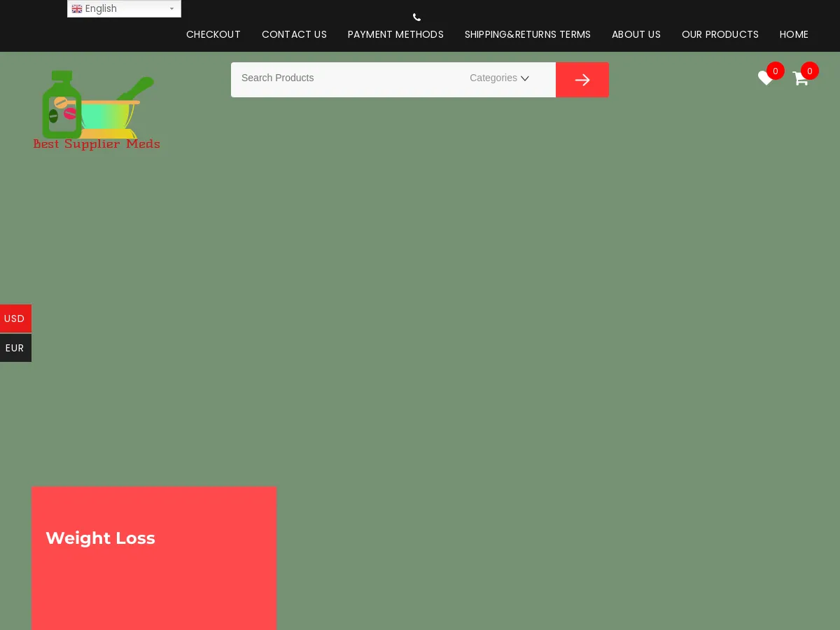Focus the Search Products field

coord(343,78)
